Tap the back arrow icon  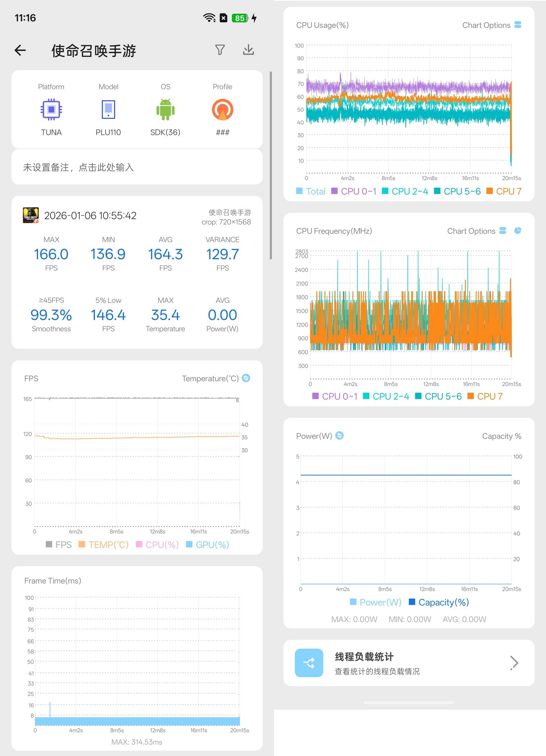pyautogui.click(x=20, y=50)
